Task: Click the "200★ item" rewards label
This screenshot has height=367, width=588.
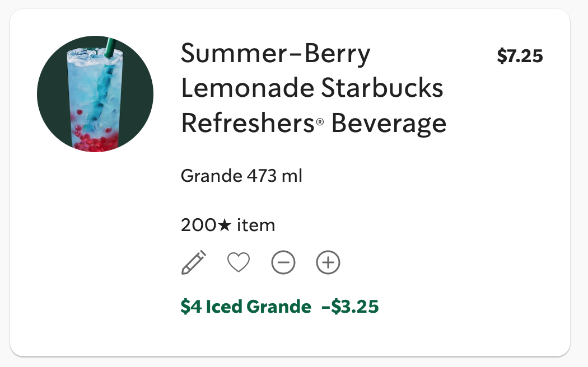Action: click(228, 225)
